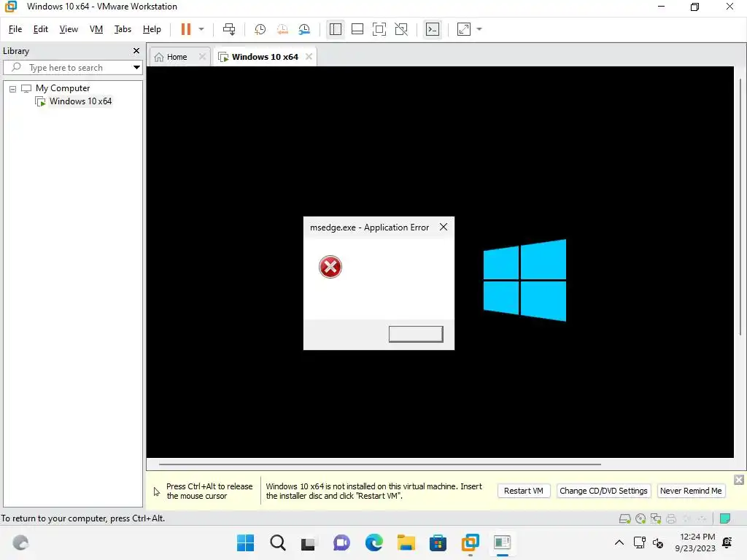The image size is (747, 560).
Task: Take a snapshot of this virtual machine
Action: point(260,29)
